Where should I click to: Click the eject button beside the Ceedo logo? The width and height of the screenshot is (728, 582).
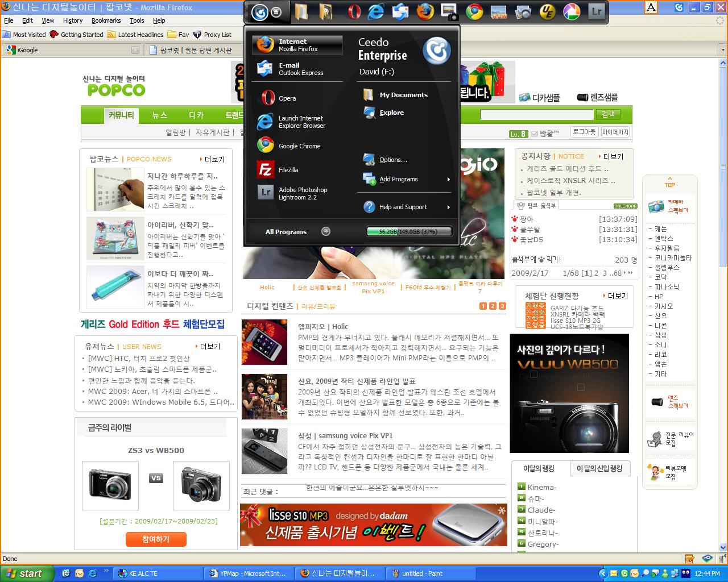click(x=276, y=12)
